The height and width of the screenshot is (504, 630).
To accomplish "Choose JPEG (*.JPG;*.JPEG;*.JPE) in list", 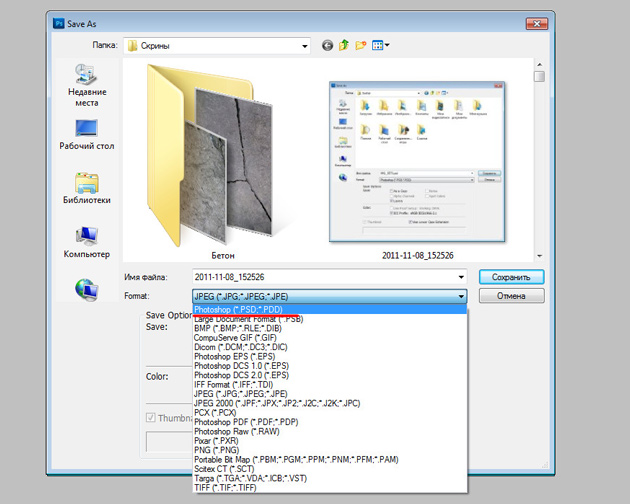I will [329, 394].
